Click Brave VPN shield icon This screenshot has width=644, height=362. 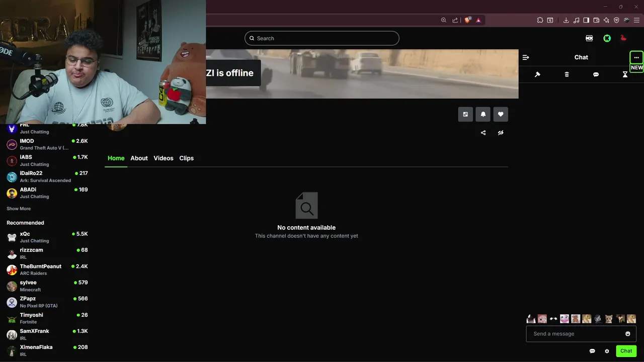[x=616, y=20]
